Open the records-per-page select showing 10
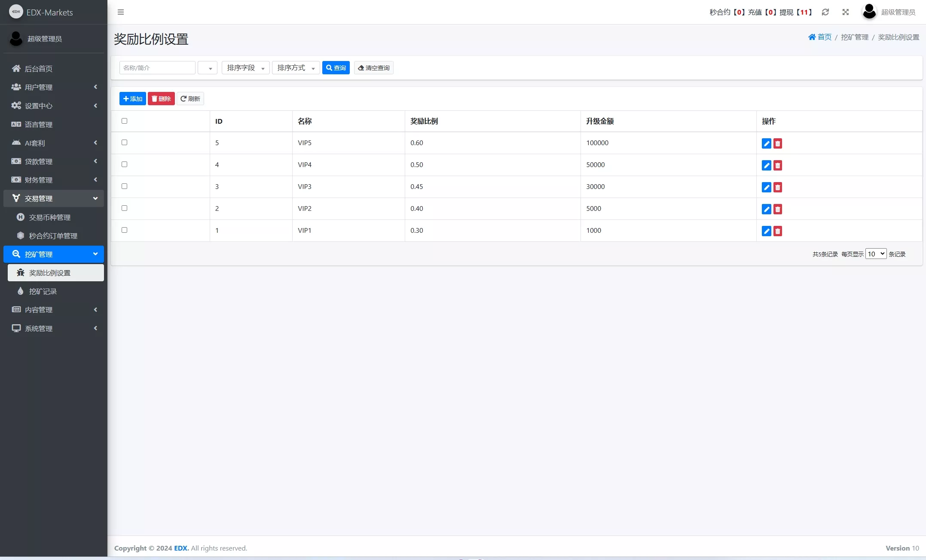The height and width of the screenshot is (560, 926). 875,254
